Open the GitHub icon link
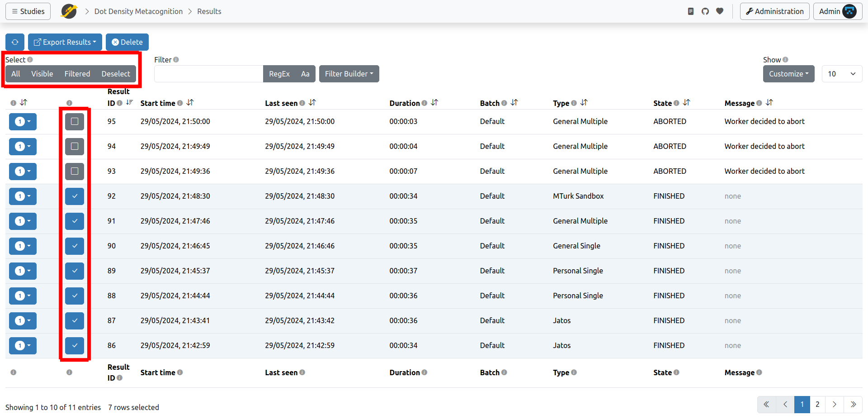Viewport: 868px width, 420px height. tap(705, 11)
